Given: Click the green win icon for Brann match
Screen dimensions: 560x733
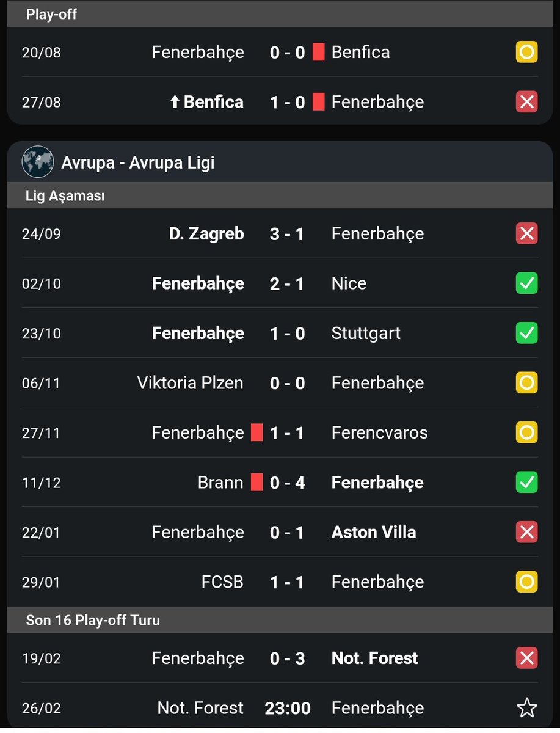Looking at the screenshot, I should [x=526, y=483].
